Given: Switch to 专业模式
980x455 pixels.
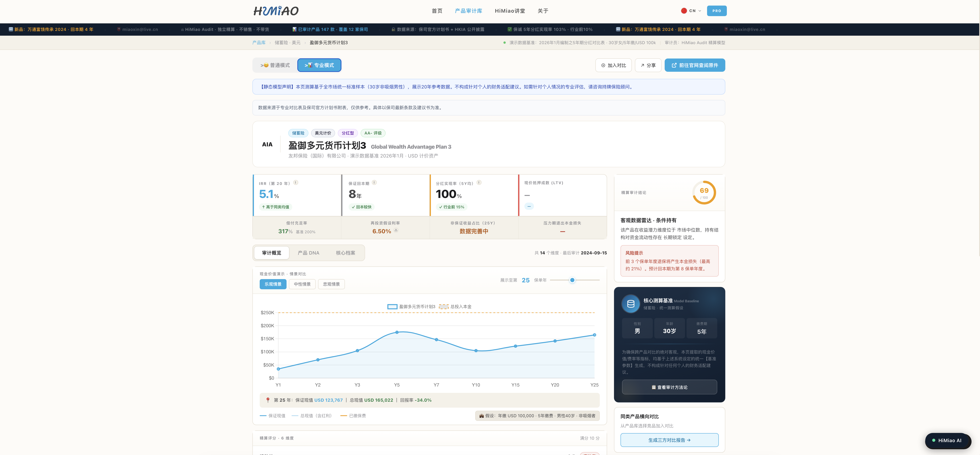Looking at the screenshot, I should [x=319, y=65].
